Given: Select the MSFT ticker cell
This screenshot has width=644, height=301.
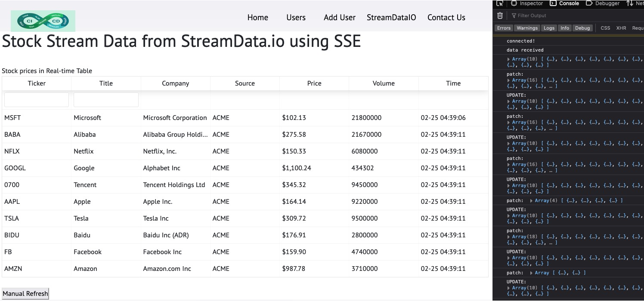Looking at the screenshot, I should click(x=37, y=118).
